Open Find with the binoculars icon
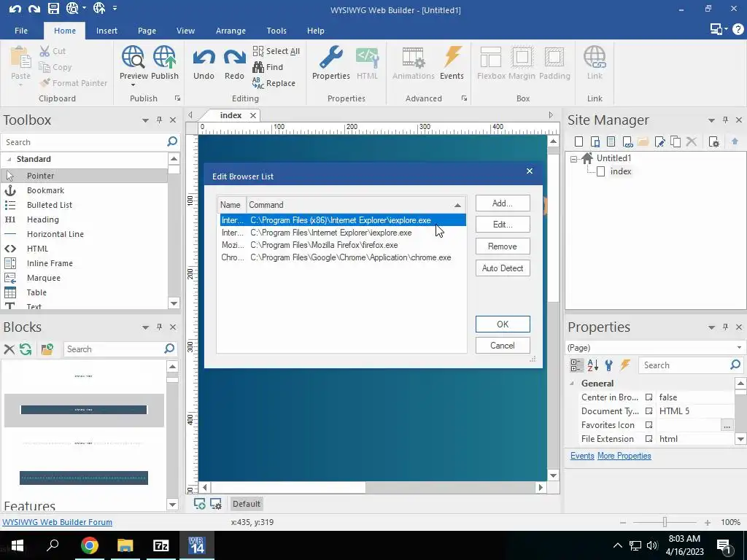Screen dimensions: 747x560 (x=268, y=67)
